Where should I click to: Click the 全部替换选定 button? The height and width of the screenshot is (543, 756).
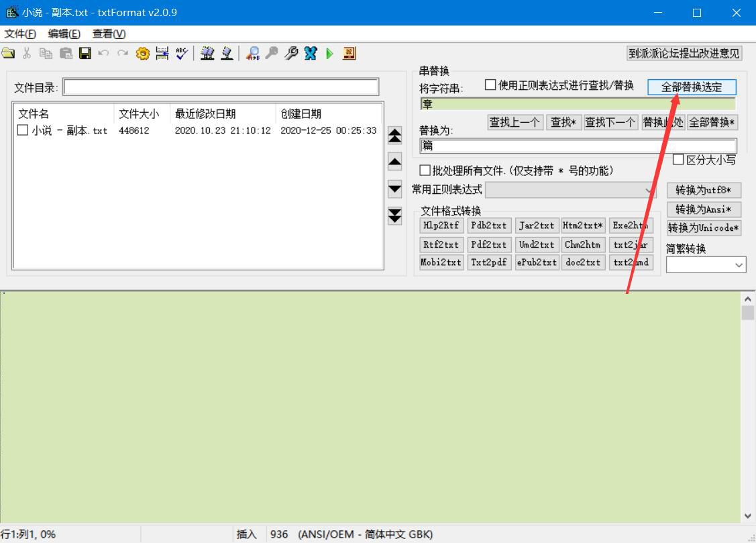click(692, 87)
